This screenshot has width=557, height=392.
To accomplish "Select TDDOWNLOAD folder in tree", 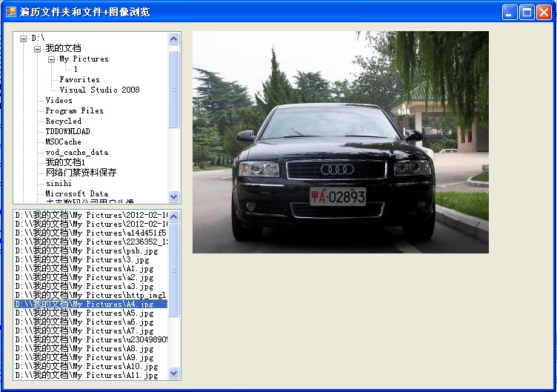I will 67,131.
